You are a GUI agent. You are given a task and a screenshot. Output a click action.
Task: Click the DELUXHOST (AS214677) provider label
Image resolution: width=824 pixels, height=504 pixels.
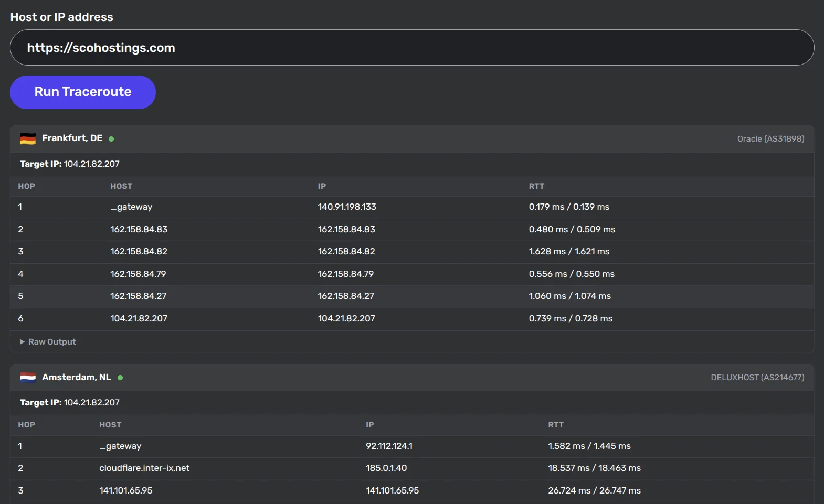pos(757,378)
